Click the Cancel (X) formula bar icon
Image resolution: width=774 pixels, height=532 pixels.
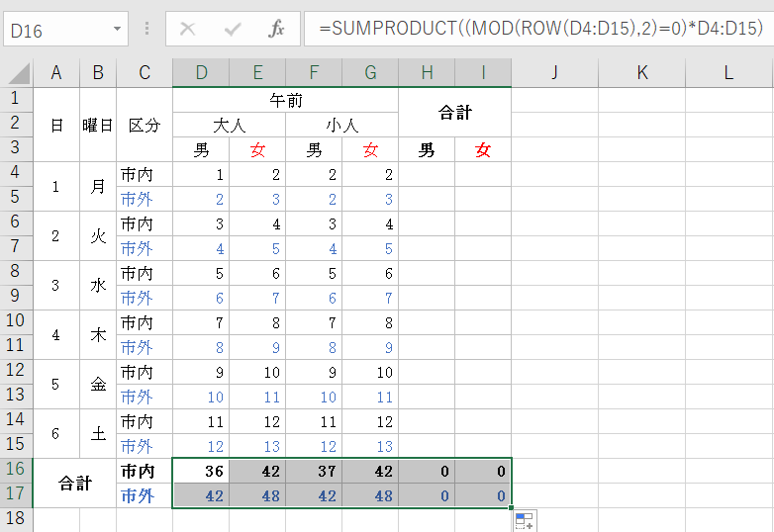[188, 29]
